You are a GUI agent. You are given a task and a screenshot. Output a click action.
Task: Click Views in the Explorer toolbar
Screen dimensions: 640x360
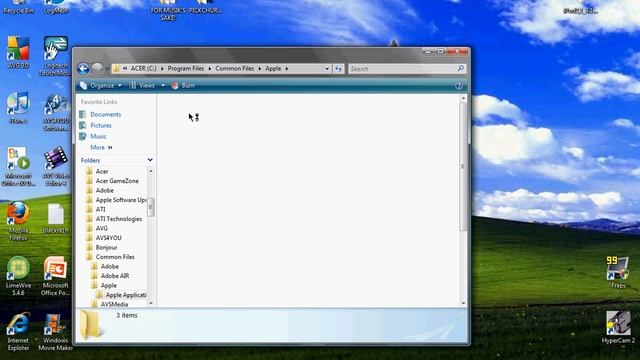click(142, 85)
